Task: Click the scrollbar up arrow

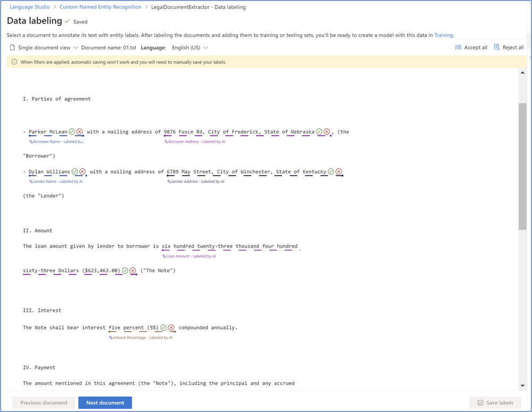Action: [522, 72]
